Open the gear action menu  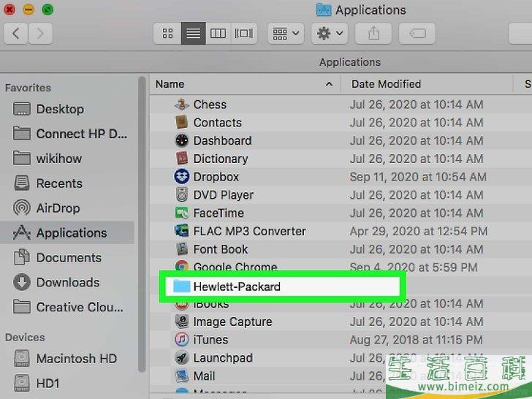pos(330,34)
